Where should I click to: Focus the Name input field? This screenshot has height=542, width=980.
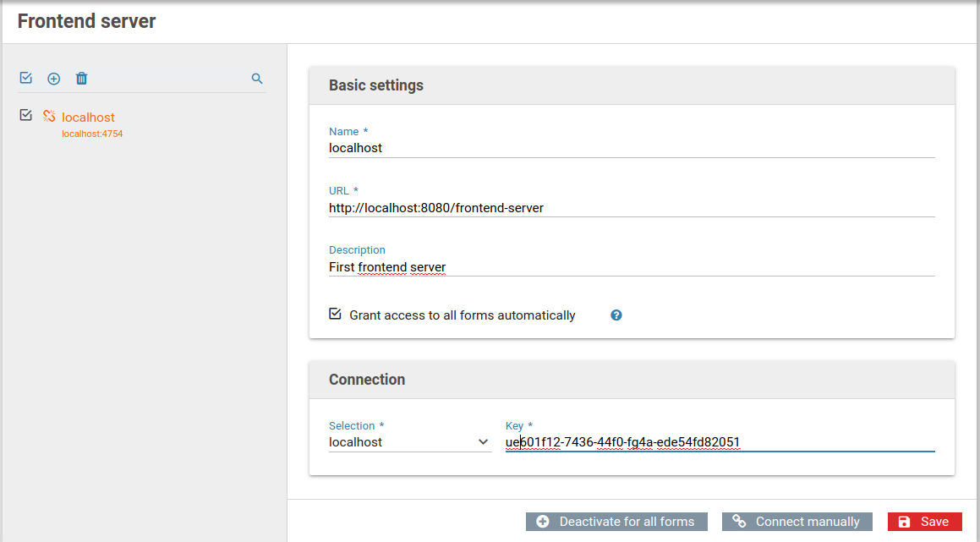(x=631, y=148)
